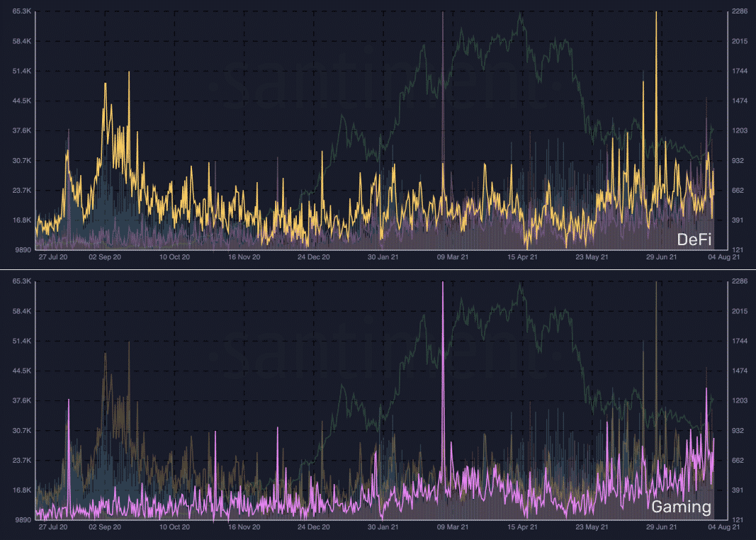The width and height of the screenshot is (756, 540).
Task: Select 04 Aug 21 date on Gaming chart
Action: pos(723,527)
